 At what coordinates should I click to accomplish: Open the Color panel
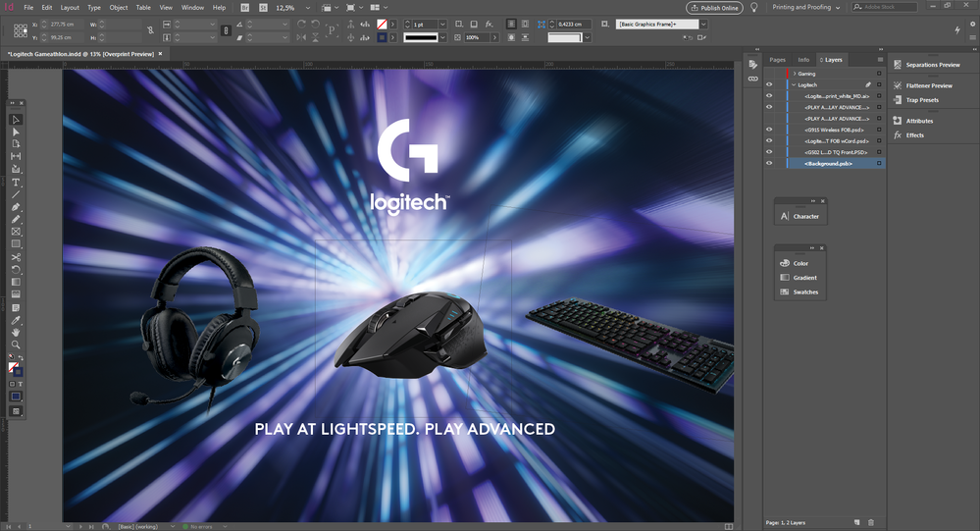[795, 263]
